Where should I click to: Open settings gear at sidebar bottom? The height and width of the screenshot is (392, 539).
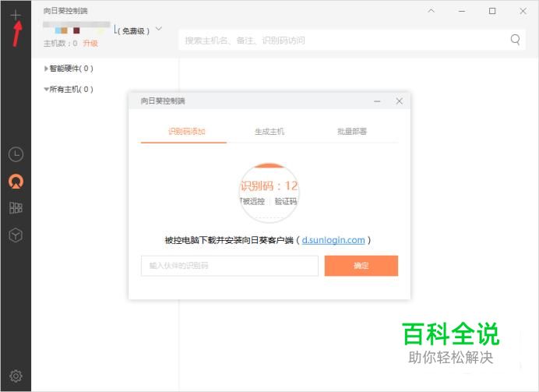tap(16, 376)
